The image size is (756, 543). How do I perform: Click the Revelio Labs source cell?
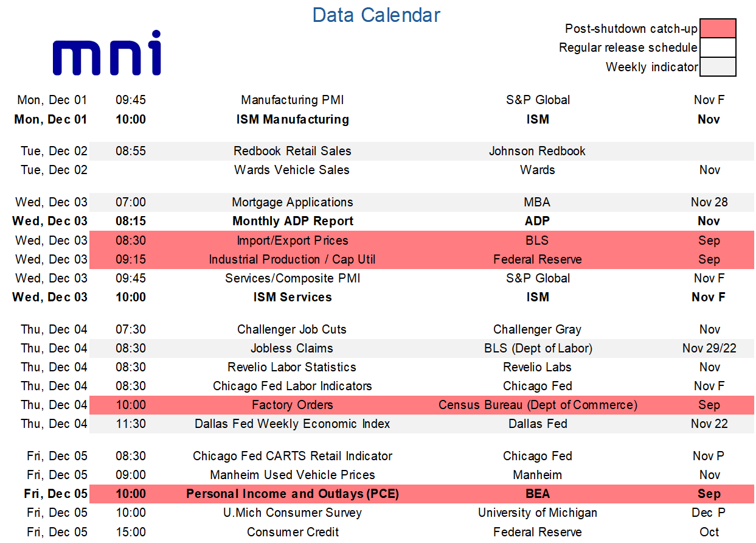tap(538, 367)
